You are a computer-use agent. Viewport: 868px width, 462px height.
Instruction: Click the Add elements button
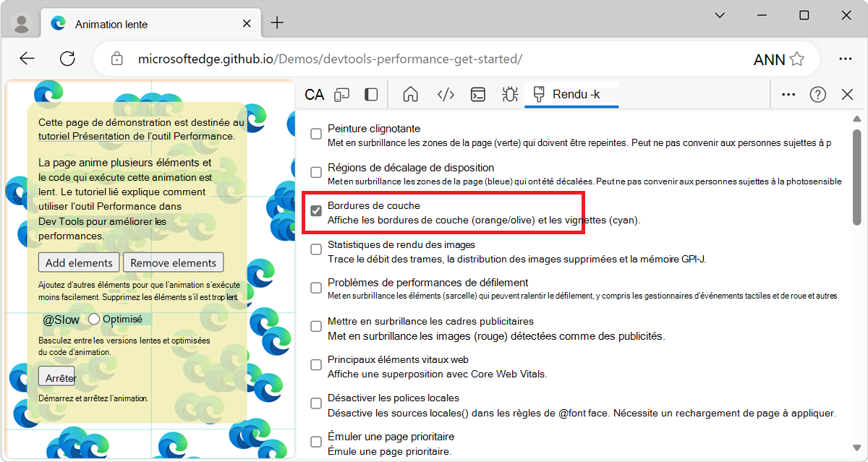click(x=80, y=262)
